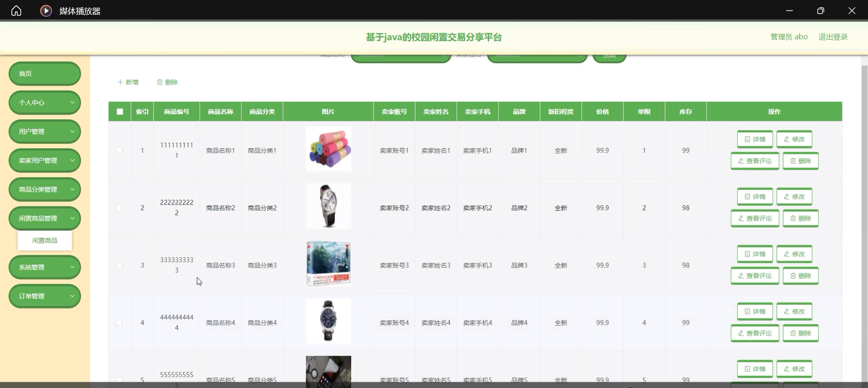The height and width of the screenshot is (388, 868).
Task: Go to 首页 in the sidebar
Action: click(45, 74)
